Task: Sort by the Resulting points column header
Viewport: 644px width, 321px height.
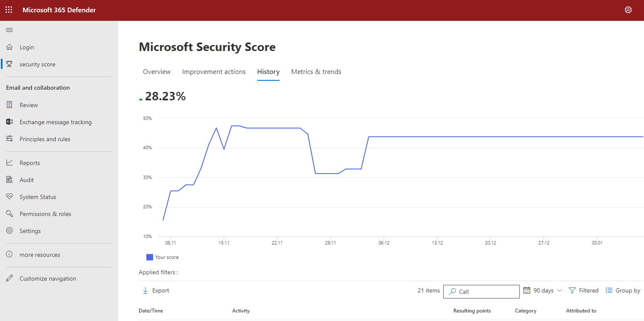Action: coord(472,311)
